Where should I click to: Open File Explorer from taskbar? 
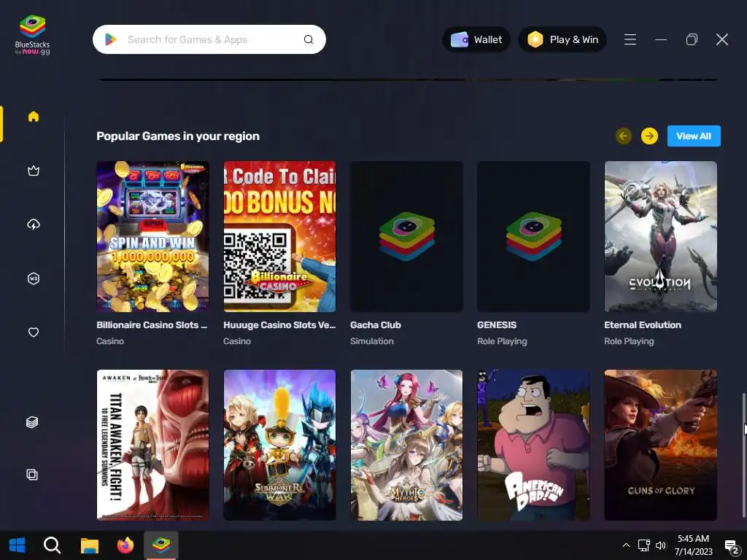(89, 545)
